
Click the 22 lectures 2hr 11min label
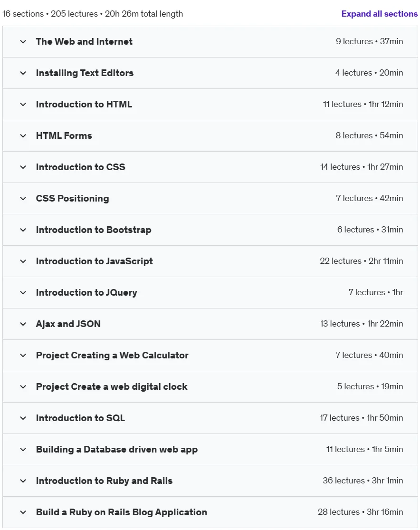pyautogui.click(x=362, y=261)
